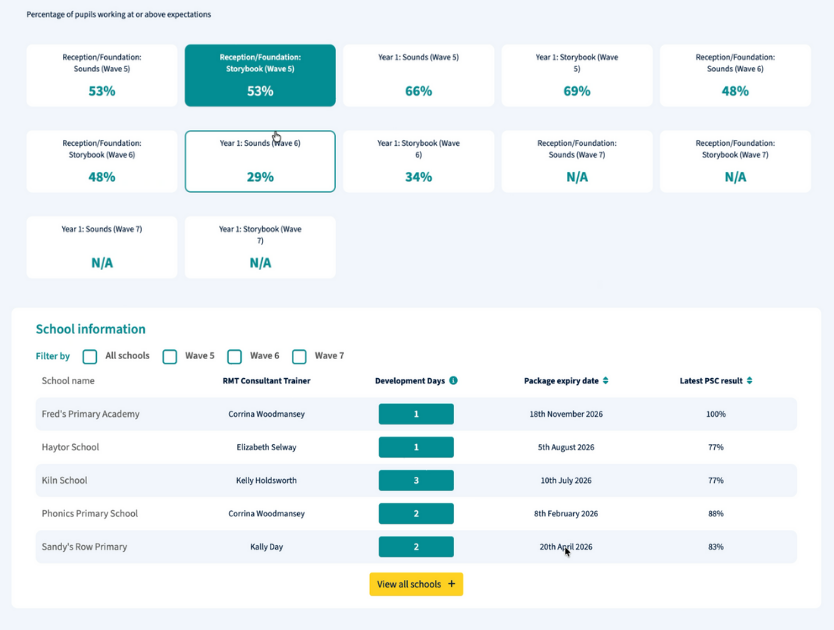Viewport: 834px width, 630px height.
Task: Choose Reception/Foundation: Sounds (Wave 6) card
Action: (735, 75)
